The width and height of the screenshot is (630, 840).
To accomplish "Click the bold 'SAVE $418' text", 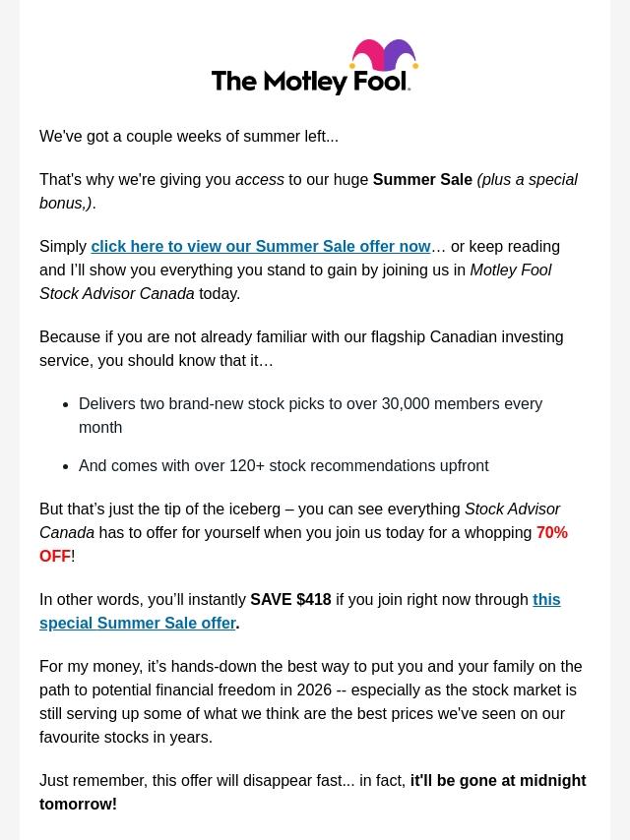I will tap(290, 599).
